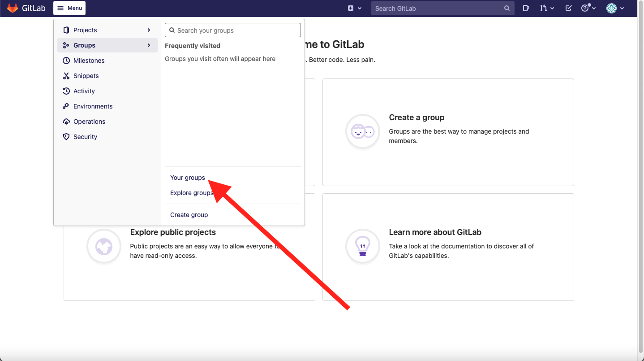Click 'Groups you visit often will appear here'

point(220,59)
